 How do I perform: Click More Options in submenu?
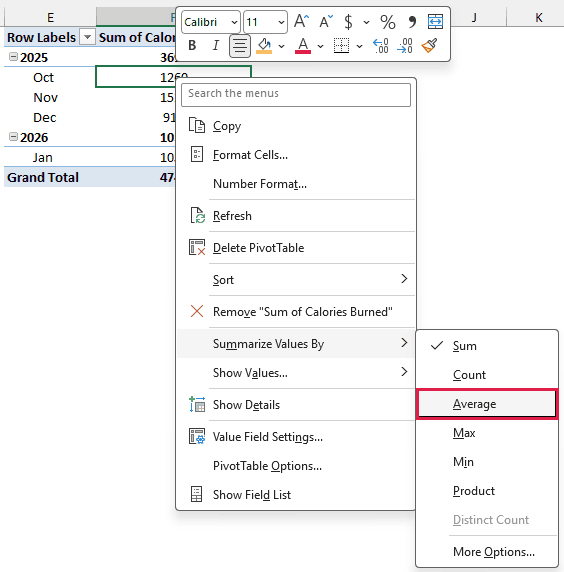(487, 552)
